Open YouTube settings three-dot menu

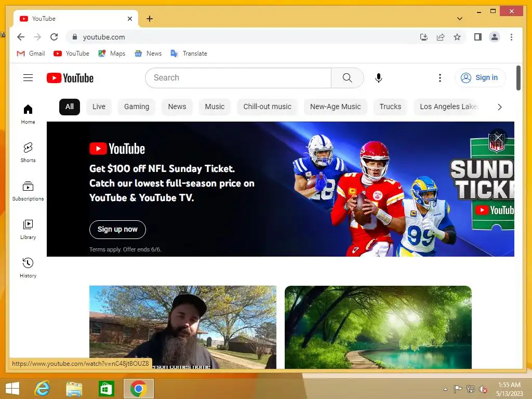(440, 78)
